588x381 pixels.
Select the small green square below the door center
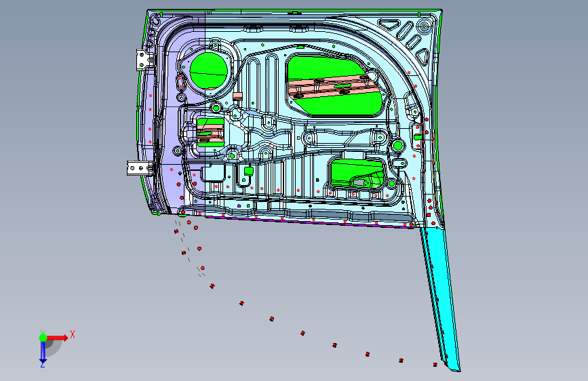point(249,172)
